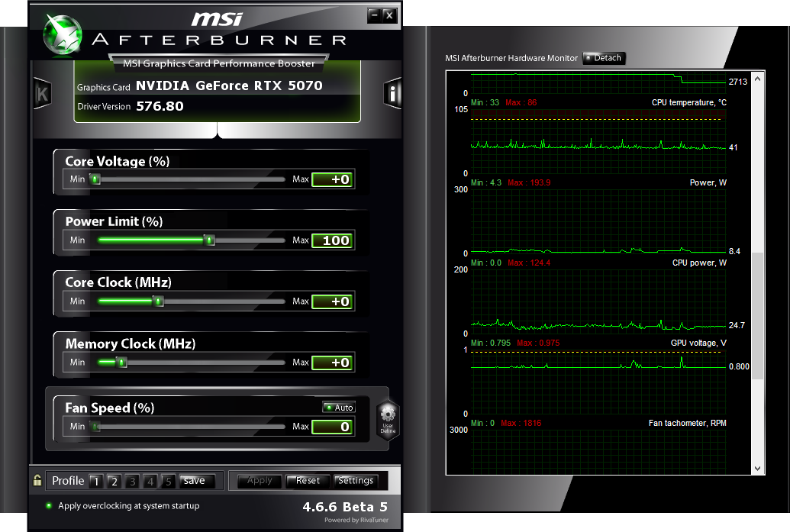Close the Afterburner window
The width and height of the screenshot is (790, 532).
click(389, 15)
